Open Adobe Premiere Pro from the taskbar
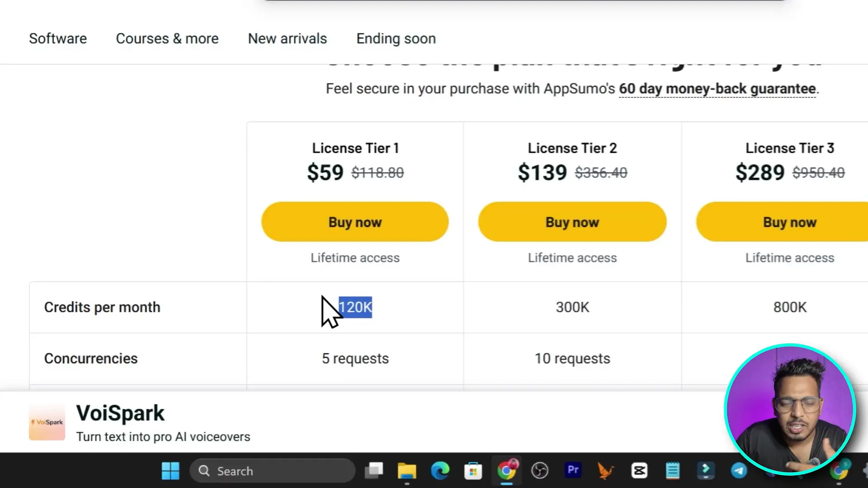Screen dimensions: 868x488 [x=573, y=470]
